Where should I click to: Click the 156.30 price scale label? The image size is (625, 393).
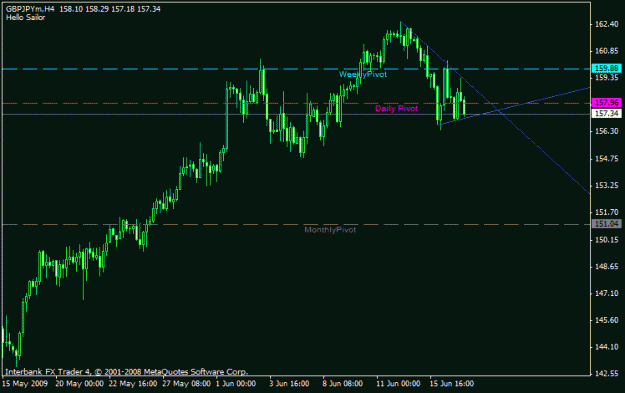607,132
